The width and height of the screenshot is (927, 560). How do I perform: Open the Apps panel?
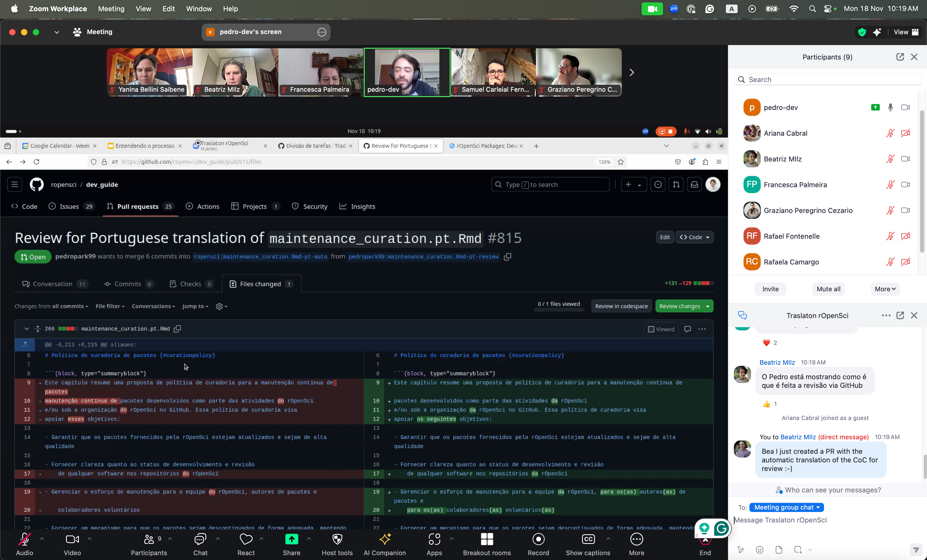434,544
